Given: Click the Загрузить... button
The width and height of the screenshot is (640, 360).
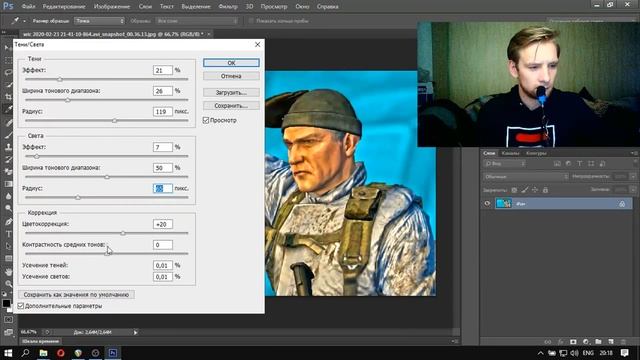Looking at the screenshot, I should click(231, 93).
